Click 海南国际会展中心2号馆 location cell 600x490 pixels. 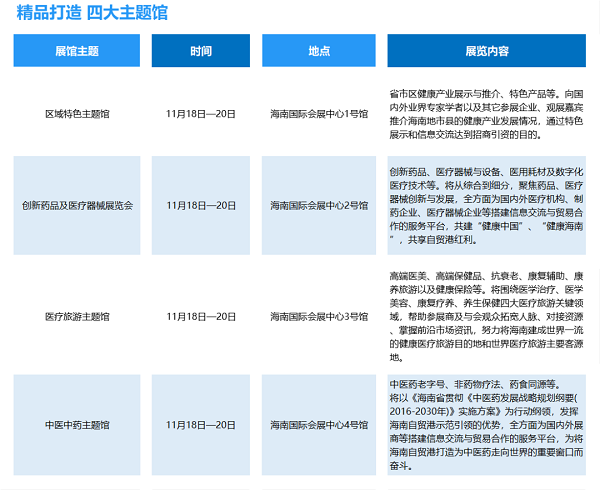tap(319, 205)
